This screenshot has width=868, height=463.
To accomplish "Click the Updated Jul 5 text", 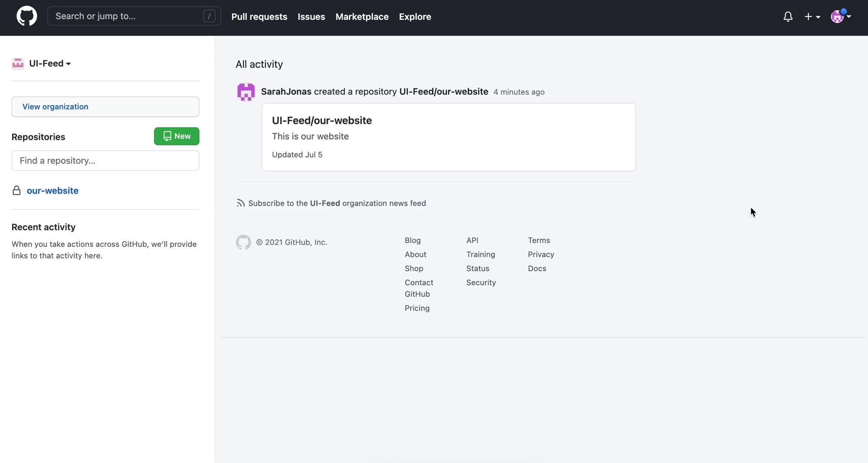I will click(x=297, y=154).
